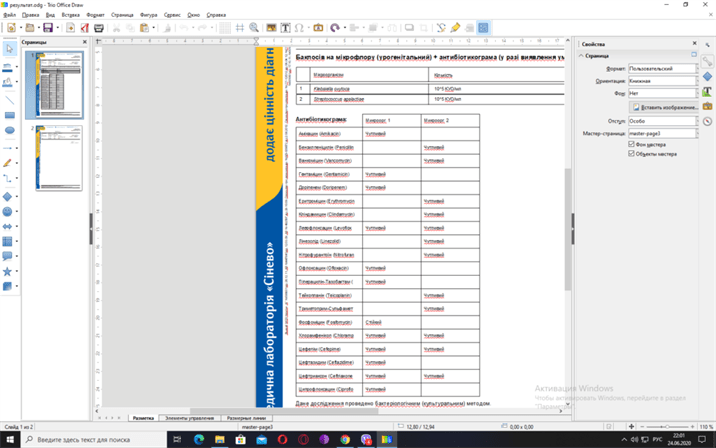The image size is (716, 448).
Task: Toggle the 'Фон мастера' checkbox
Action: pos(632,144)
